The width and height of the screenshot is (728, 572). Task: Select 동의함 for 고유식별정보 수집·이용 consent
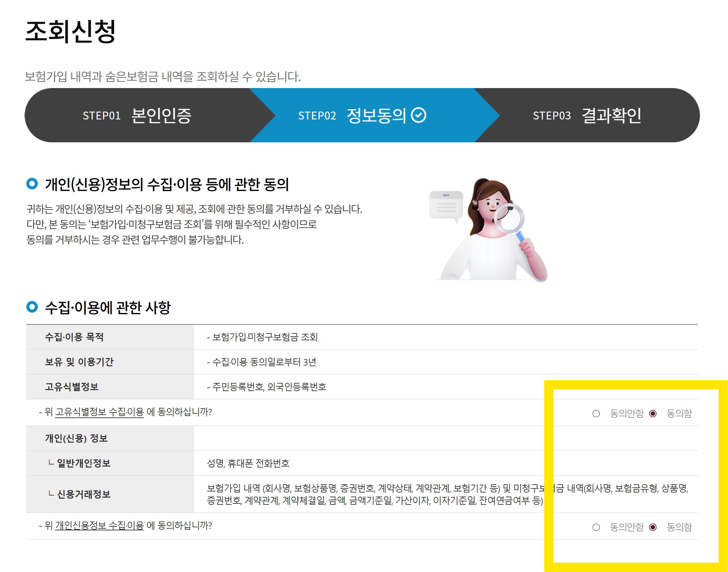click(x=652, y=413)
